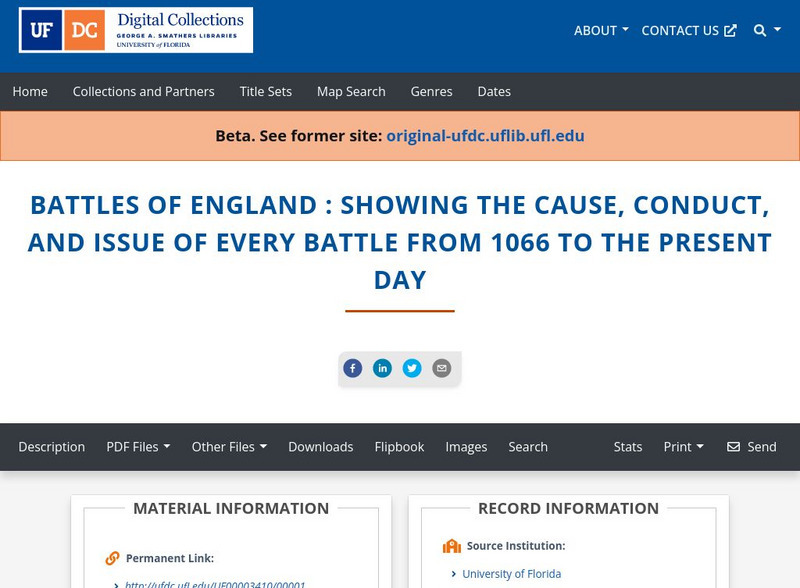Open Collections and Partners
800x588 pixels.
coord(143,91)
